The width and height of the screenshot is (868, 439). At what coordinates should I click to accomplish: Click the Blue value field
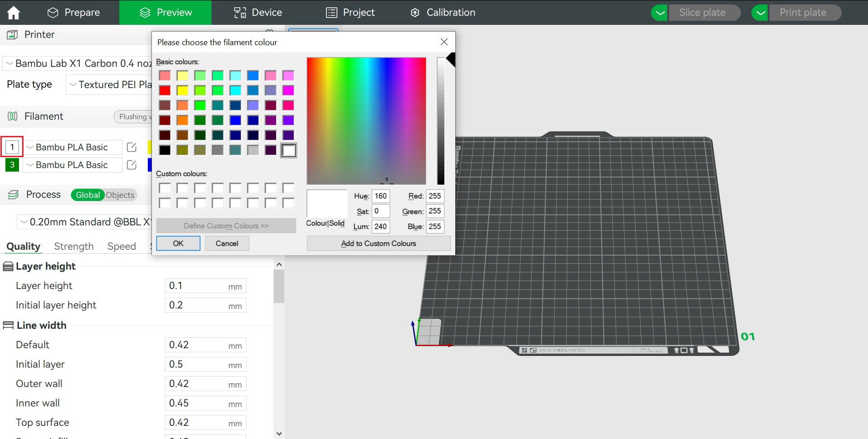coord(435,226)
